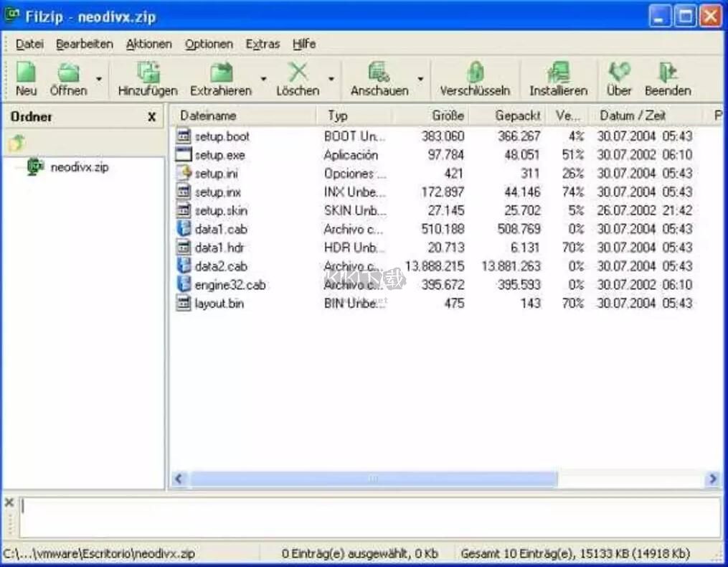Open the Aktionen menu
Image resolution: width=728 pixels, height=567 pixels.
click(x=148, y=44)
